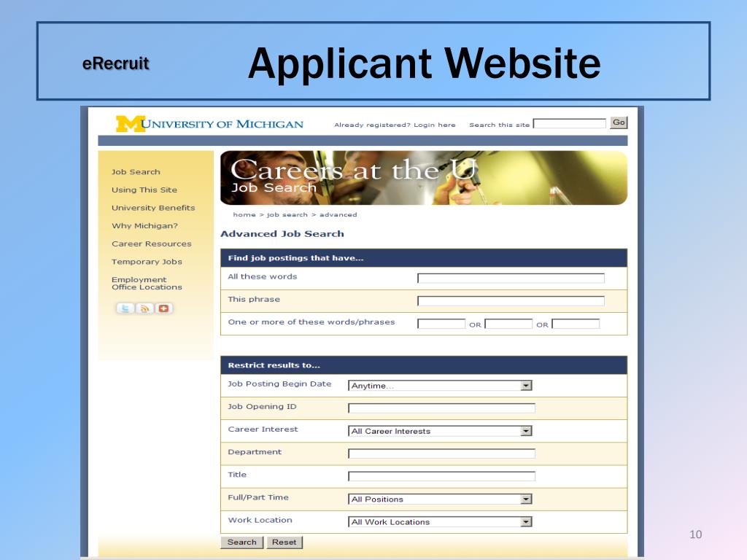Open the Job Posting Begin Date dropdown

[440, 386]
